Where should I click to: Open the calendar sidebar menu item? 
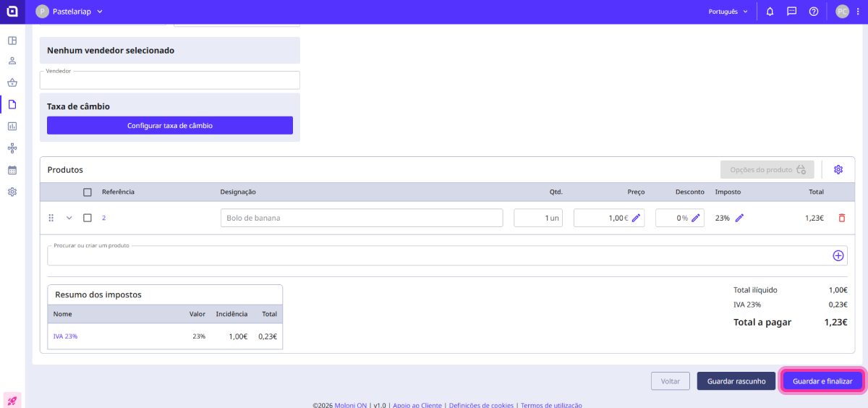click(12, 170)
